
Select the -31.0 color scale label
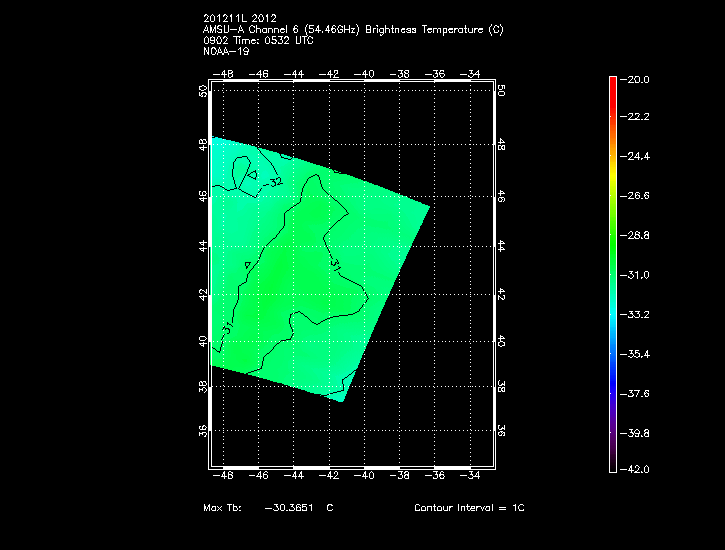pyautogui.click(x=636, y=274)
